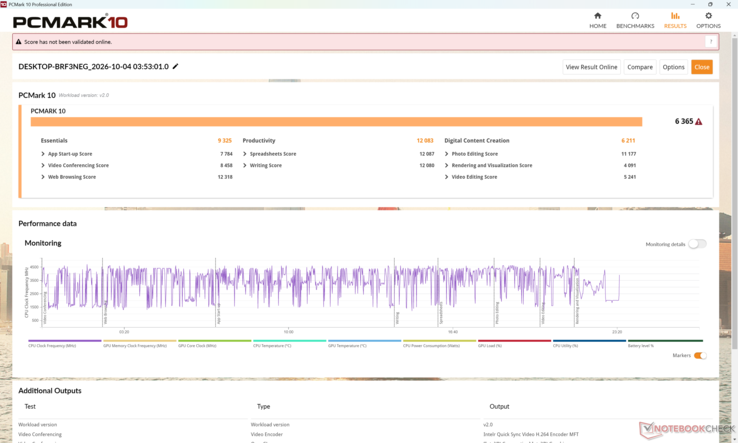Viewport: 738px width, 443px height.
Task: Click the alert icon in validation banner
Action: point(19,41)
